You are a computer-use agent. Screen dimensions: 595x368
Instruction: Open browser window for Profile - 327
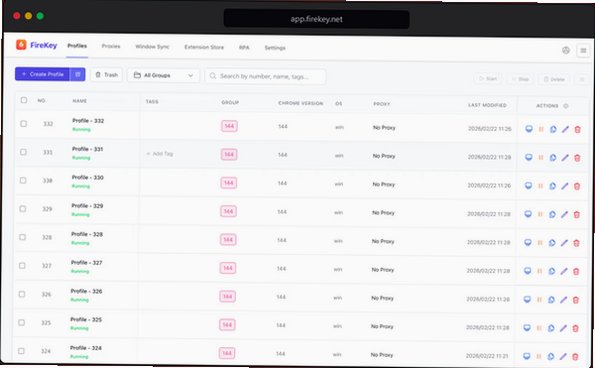527,270
